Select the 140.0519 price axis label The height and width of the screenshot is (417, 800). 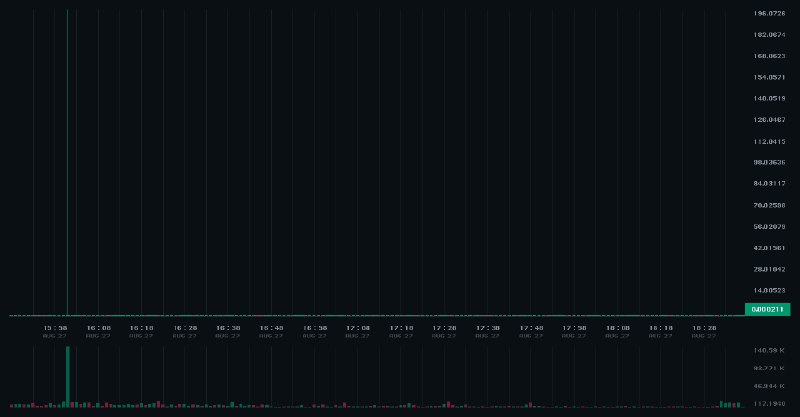pyautogui.click(x=769, y=99)
